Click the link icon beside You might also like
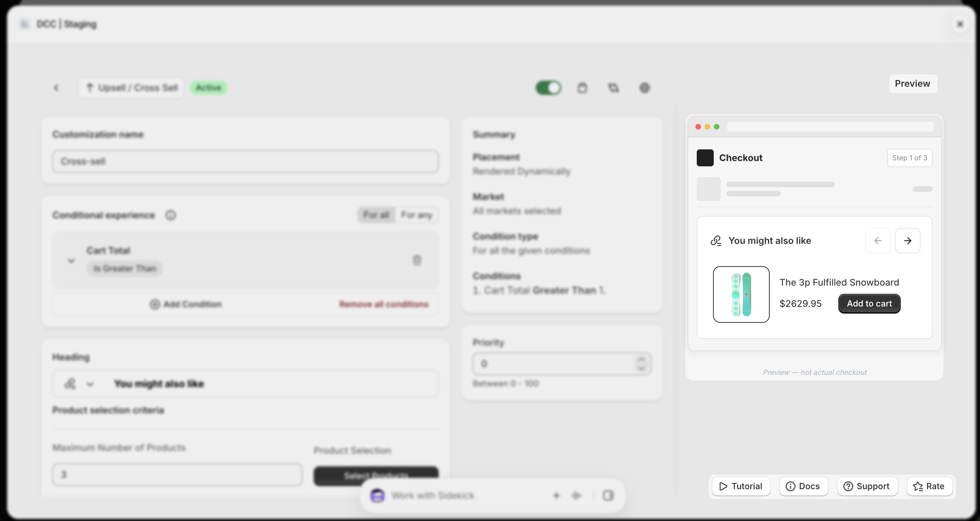The height and width of the screenshot is (521, 980). click(x=716, y=241)
